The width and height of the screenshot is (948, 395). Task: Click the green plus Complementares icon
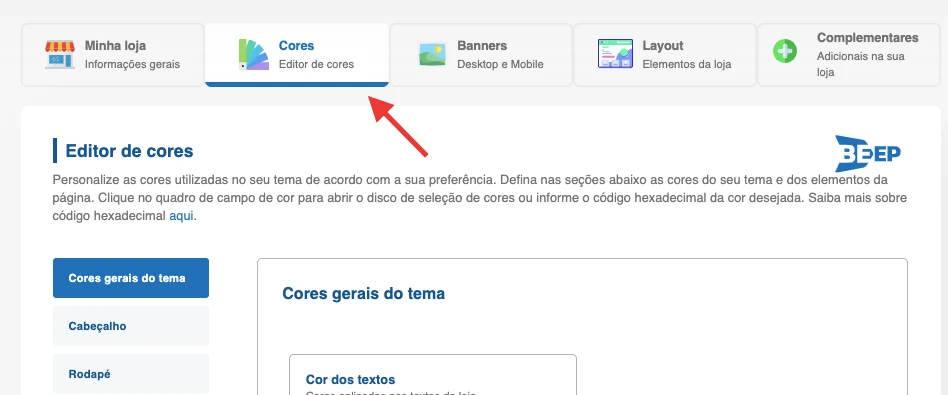click(785, 51)
